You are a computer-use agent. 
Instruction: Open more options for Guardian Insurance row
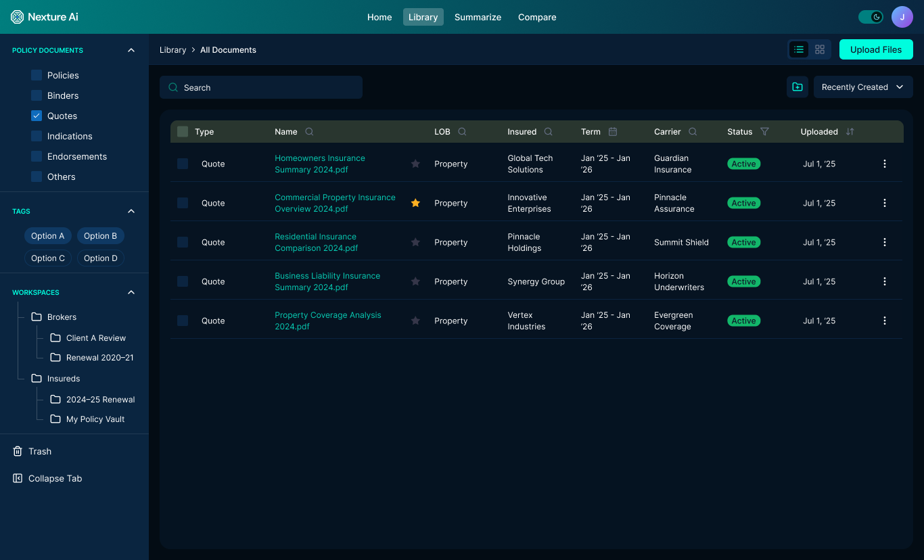tap(885, 164)
